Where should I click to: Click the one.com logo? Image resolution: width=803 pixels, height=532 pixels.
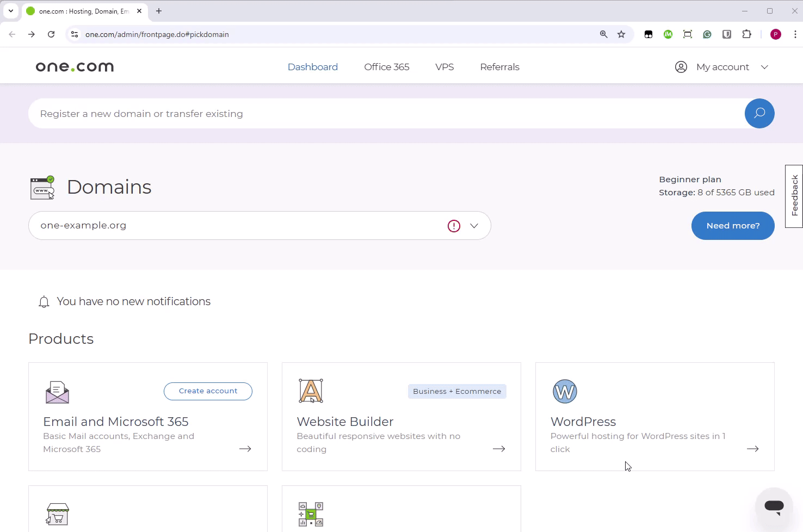pyautogui.click(x=75, y=67)
